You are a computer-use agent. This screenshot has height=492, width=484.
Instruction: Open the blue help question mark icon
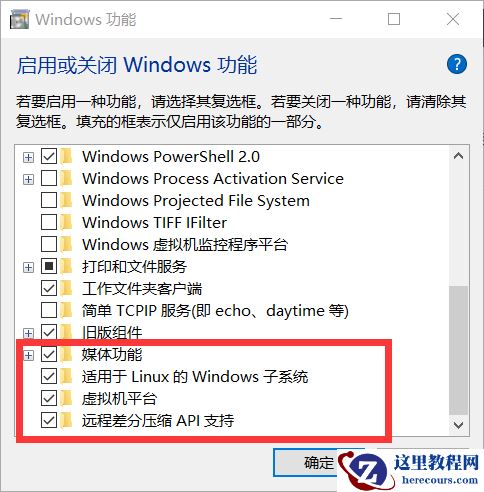click(x=457, y=64)
